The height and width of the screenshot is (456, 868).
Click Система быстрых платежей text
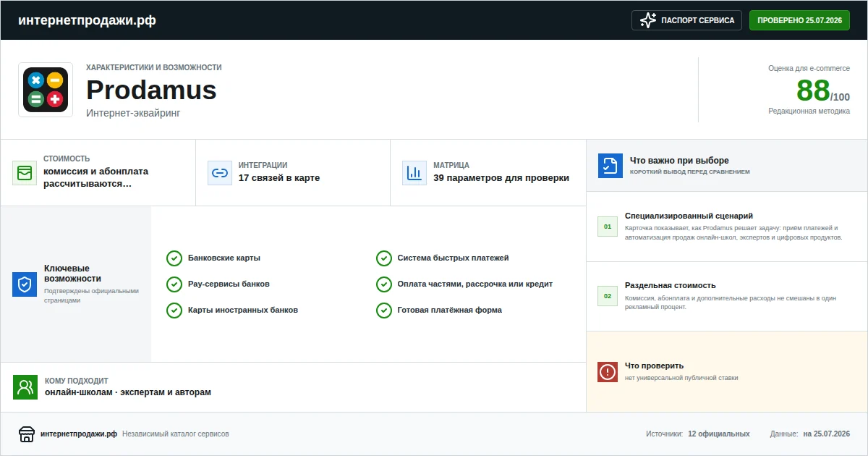tap(454, 258)
